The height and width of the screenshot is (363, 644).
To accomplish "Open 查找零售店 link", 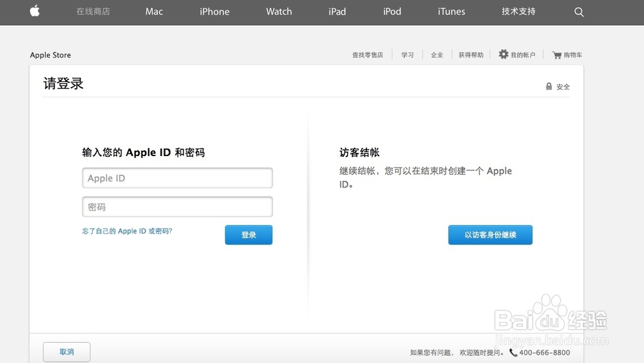I will 368,55.
